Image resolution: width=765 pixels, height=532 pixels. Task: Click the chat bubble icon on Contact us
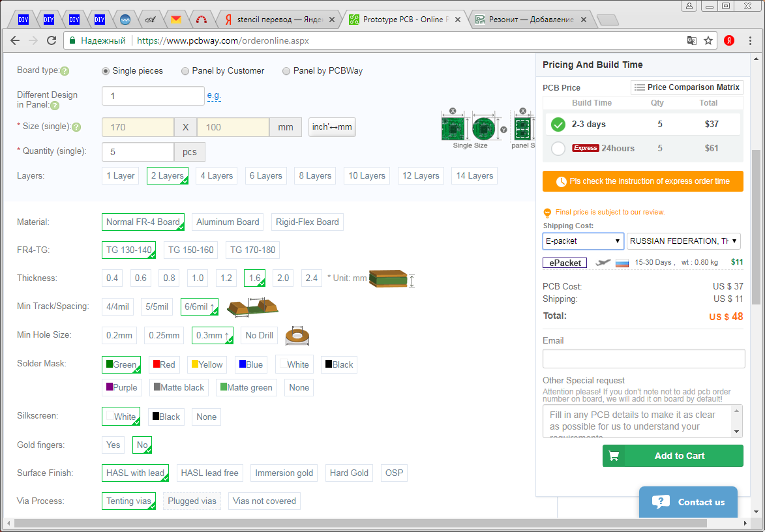pyautogui.click(x=660, y=501)
